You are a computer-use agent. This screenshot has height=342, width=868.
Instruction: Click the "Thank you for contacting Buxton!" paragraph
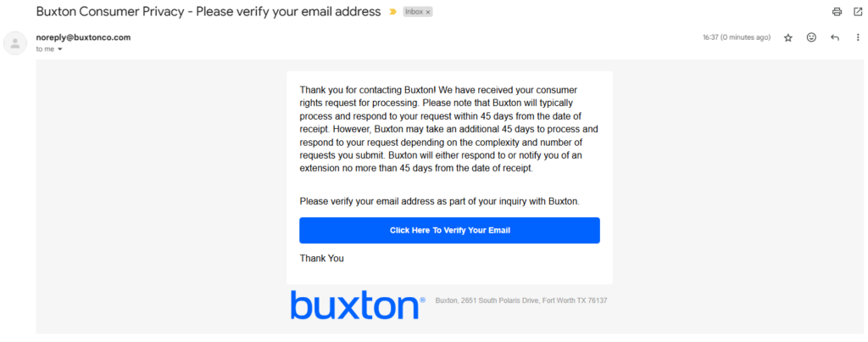tap(449, 128)
